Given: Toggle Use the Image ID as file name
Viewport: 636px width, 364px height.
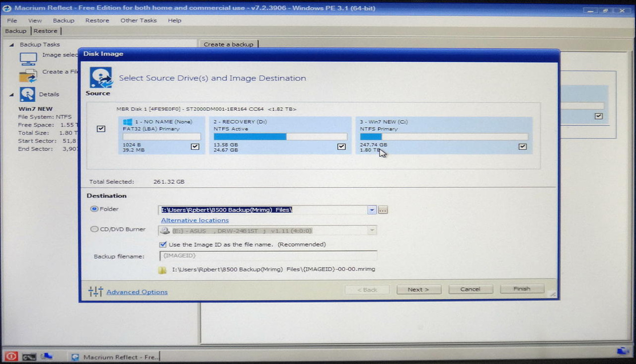Looking at the screenshot, I should tap(162, 244).
